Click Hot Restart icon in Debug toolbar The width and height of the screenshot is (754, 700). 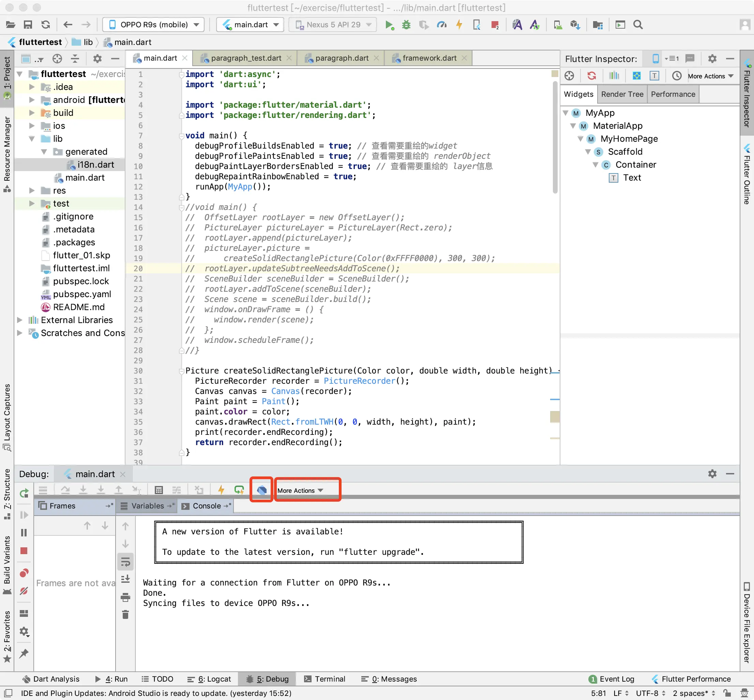click(x=239, y=490)
